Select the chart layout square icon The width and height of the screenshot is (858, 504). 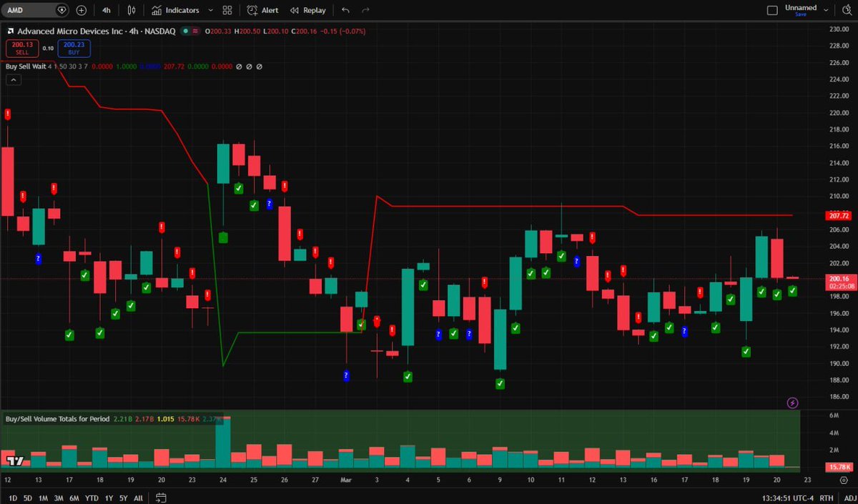772,10
